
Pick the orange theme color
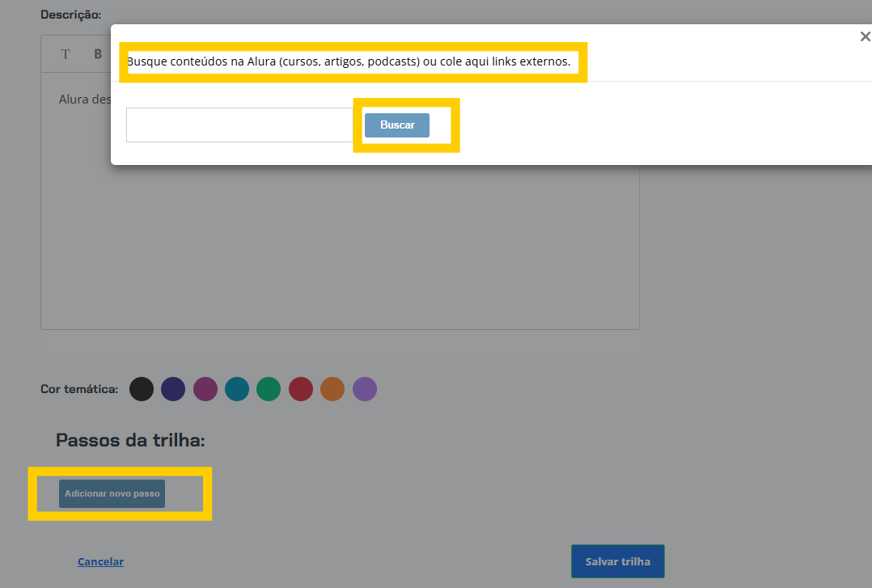[332, 389]
